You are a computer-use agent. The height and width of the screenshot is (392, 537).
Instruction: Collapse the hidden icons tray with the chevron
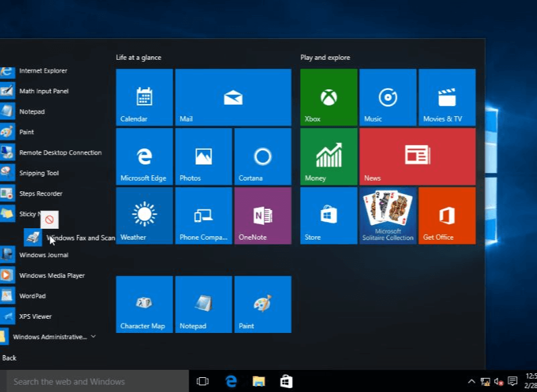tap(472, 381)
